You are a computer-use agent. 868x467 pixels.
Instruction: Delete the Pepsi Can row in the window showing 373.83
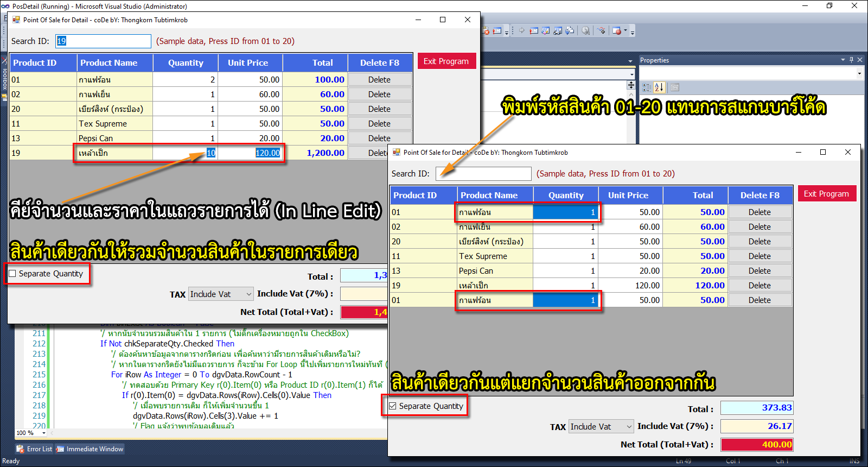coord(759,271)
